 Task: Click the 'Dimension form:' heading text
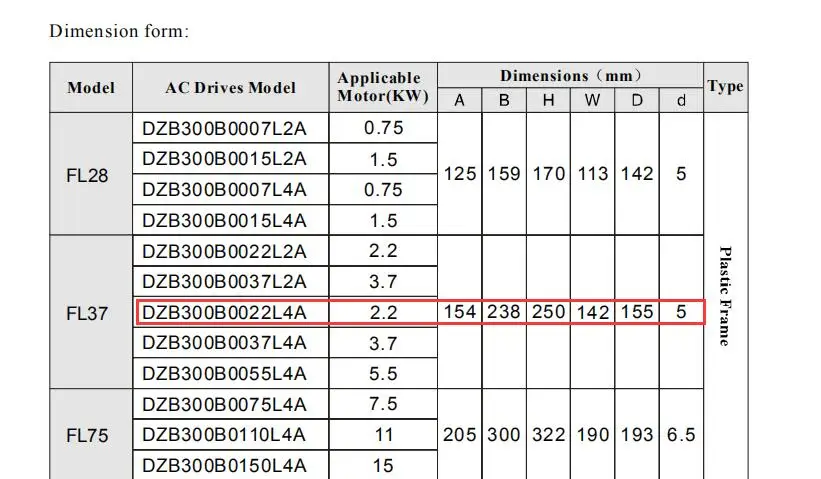click(x=119, y=31)
